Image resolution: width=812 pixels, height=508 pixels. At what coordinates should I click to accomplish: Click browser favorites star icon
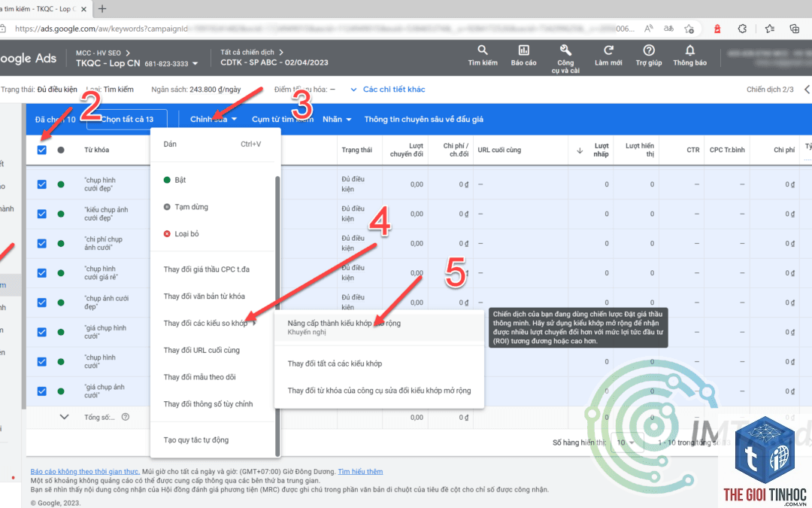coord(689,29)
